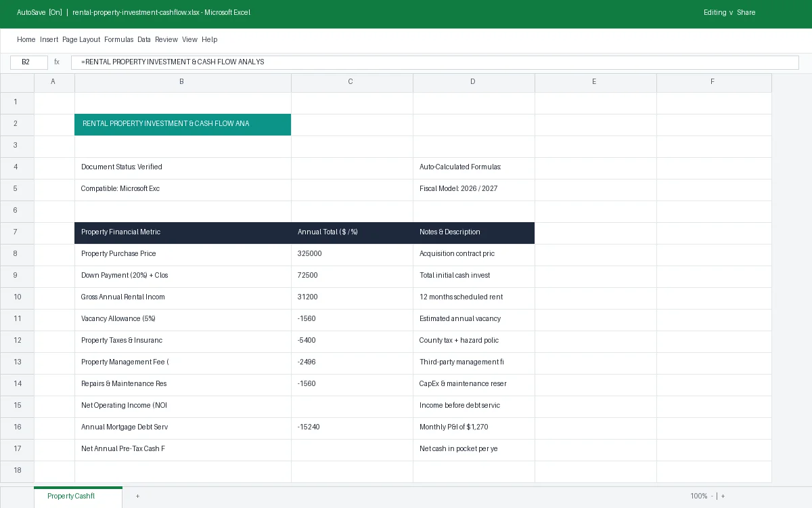The width and height of the screenshot is (812, 508).
Task: Click the fx insert function icon
Action: [x=57, y=62]
